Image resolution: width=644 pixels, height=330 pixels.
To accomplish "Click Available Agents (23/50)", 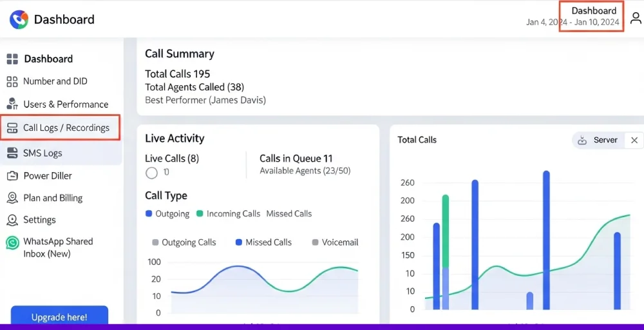I will point(305,171).
